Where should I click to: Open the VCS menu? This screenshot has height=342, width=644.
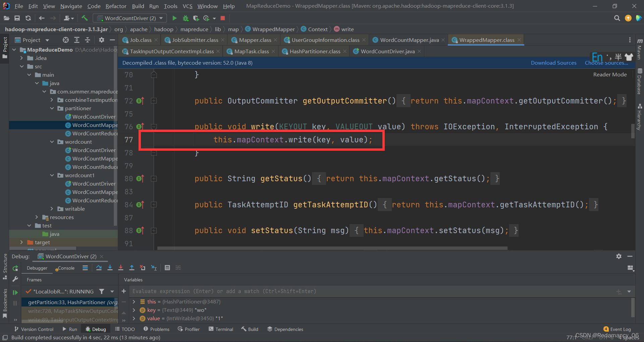coord(187,6)
